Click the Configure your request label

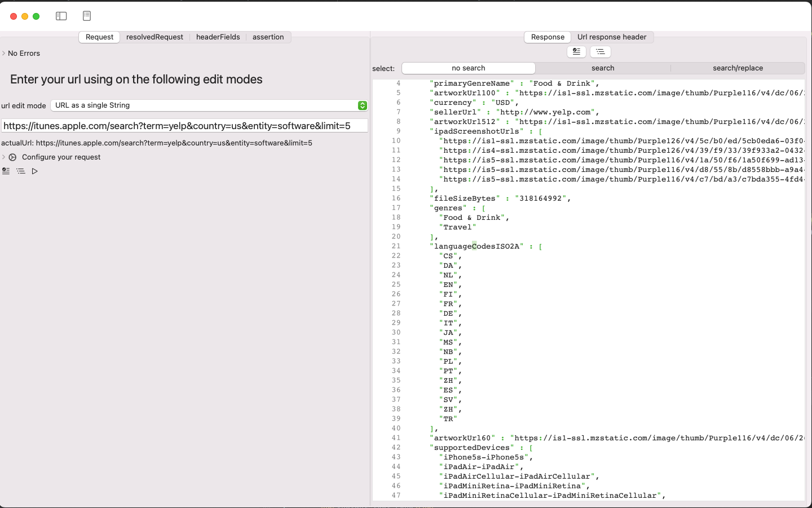click(x=61, y=157)
